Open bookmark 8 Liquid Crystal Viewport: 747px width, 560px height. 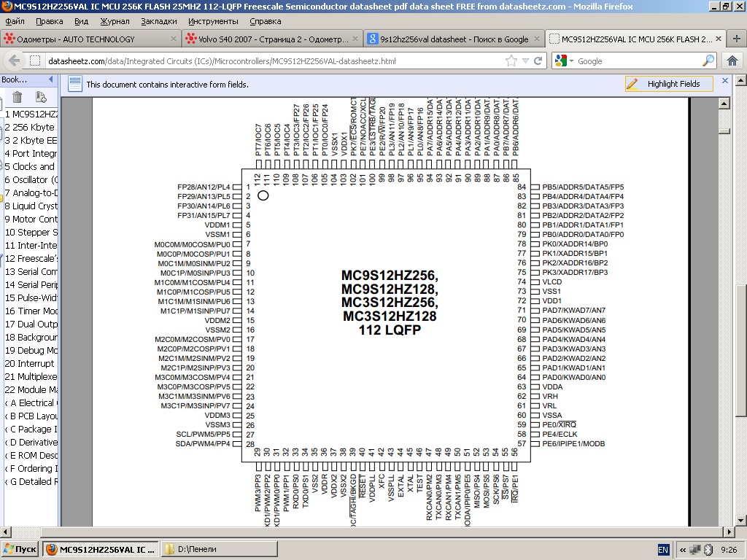(x=30, y=206)
